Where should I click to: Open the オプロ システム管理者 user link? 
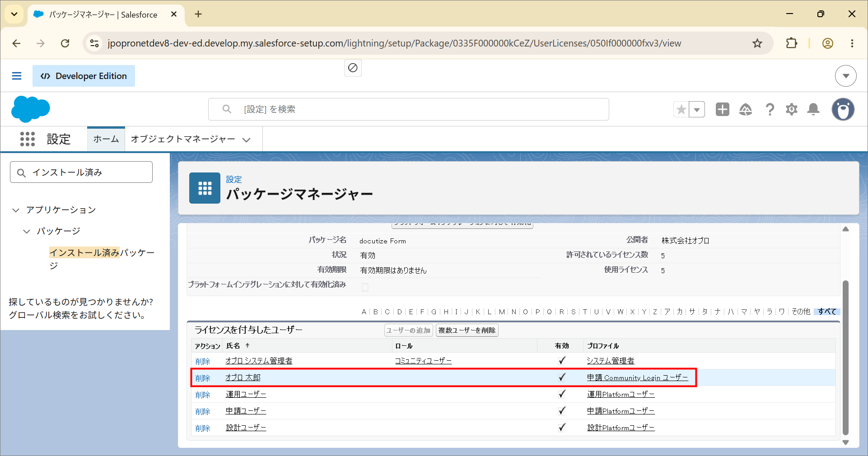pos(259,361)
